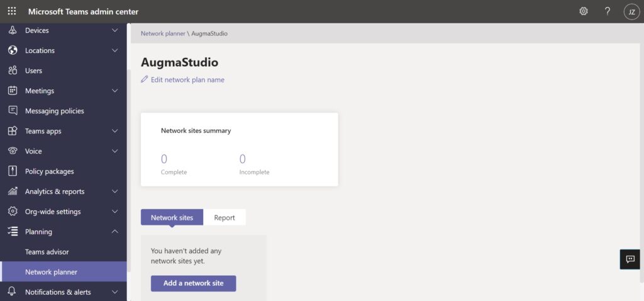
Task: Click the Messaging policies icon
Action: (x=13, y=111)
